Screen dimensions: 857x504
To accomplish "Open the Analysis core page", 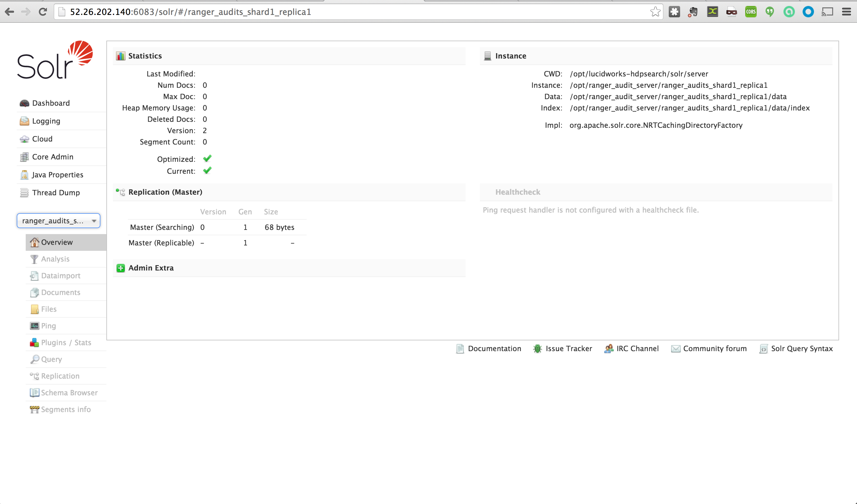I will click(x=56, y=259).
